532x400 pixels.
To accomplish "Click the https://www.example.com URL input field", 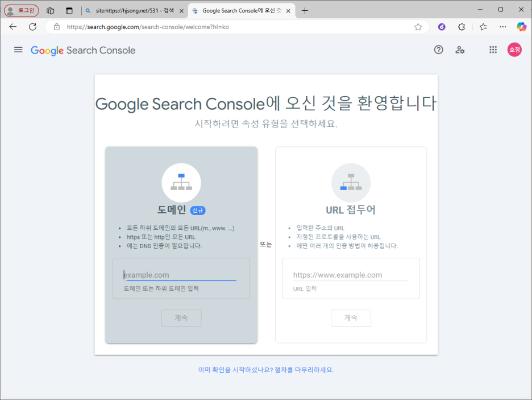I will click(x=351, y=275).
